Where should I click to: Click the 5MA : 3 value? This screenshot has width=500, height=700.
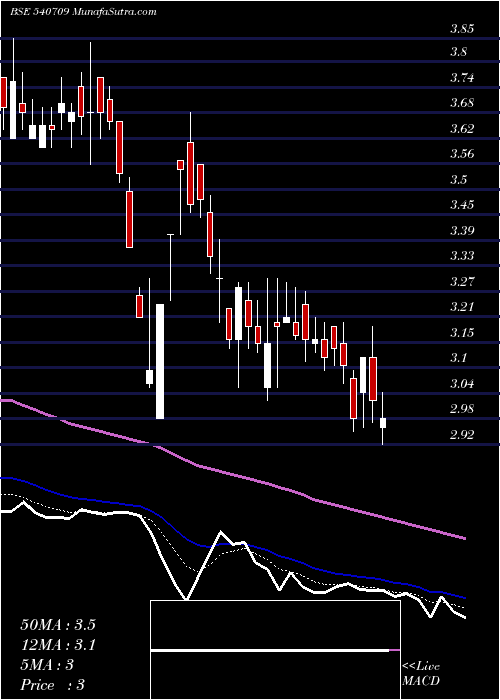point(47,665)
